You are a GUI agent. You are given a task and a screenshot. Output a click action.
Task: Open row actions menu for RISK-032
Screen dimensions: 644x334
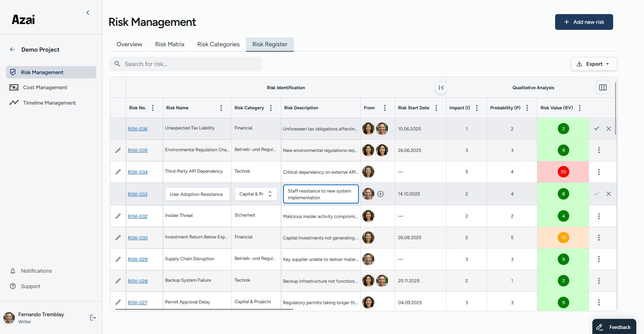pos(599,216)
